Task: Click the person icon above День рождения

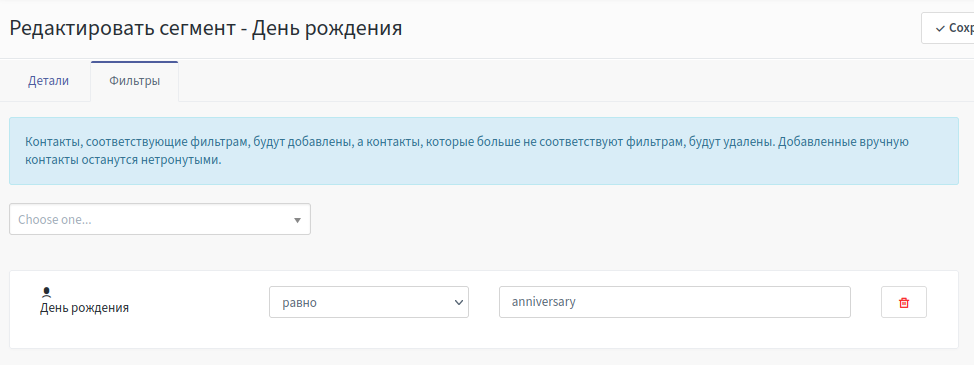Action: (x=46, y=292)
